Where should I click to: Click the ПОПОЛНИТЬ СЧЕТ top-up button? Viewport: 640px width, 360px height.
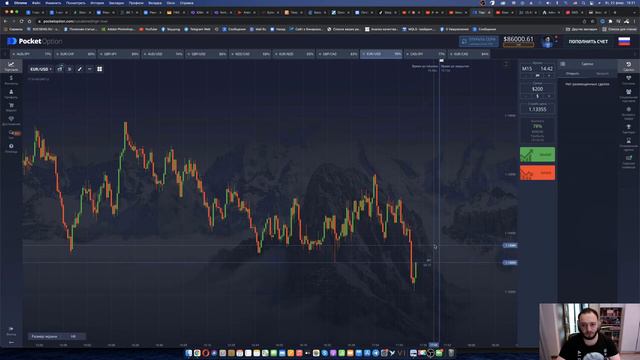coord(588,41)
